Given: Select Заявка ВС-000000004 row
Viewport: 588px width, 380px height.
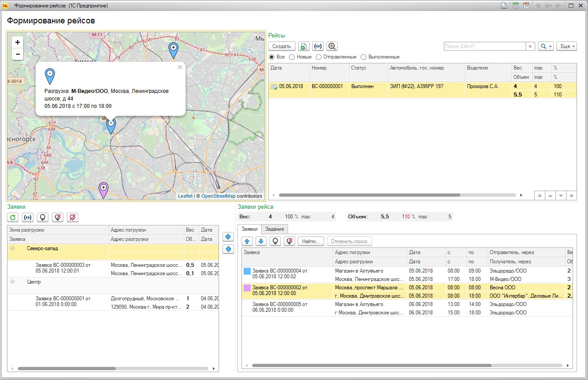Looking at the screenshot, I should (407, 275).
